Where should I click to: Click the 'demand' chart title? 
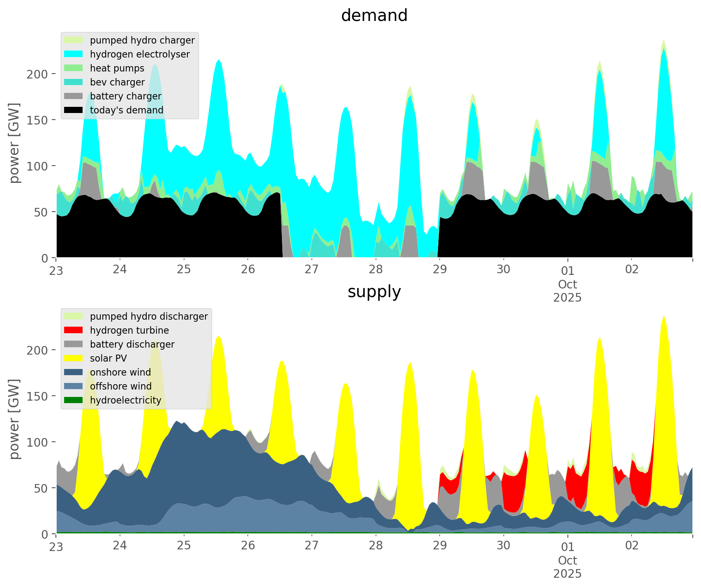[374, 16]
